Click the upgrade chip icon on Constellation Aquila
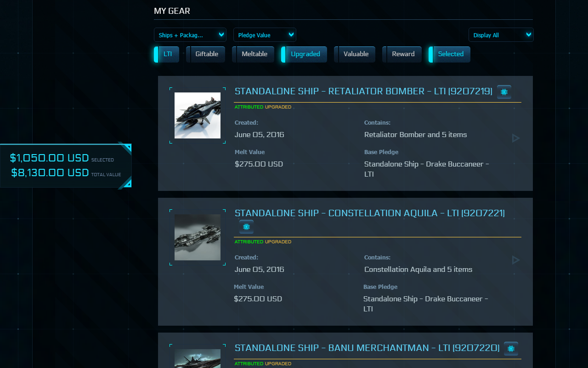Screen dimensions: 588x368 [x=246, y=226]
